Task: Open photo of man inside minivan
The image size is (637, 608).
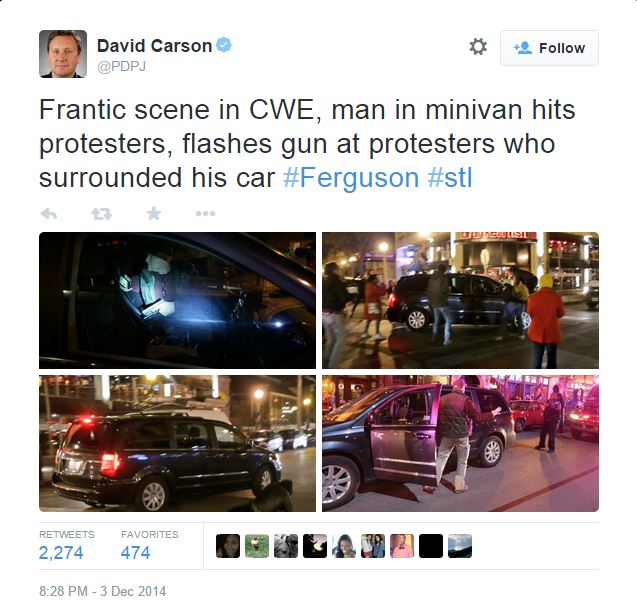Action: (177, 300)
